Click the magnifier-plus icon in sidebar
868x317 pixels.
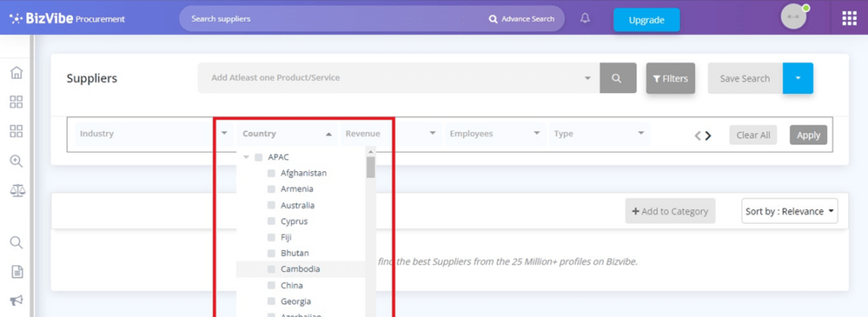(17, 161)
